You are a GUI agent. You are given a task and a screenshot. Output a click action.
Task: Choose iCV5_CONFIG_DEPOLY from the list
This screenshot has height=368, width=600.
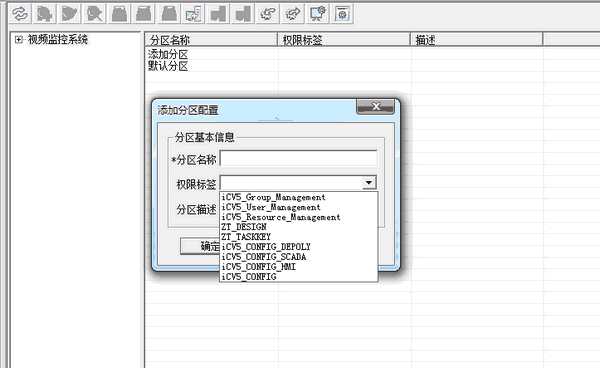click(x=298, y=247)
